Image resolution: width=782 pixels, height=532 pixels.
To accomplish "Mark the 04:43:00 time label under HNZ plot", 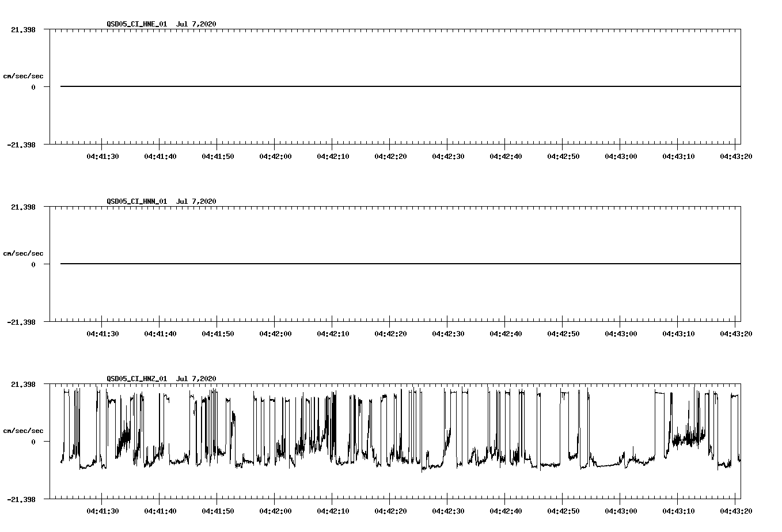I will click(621, 511).
